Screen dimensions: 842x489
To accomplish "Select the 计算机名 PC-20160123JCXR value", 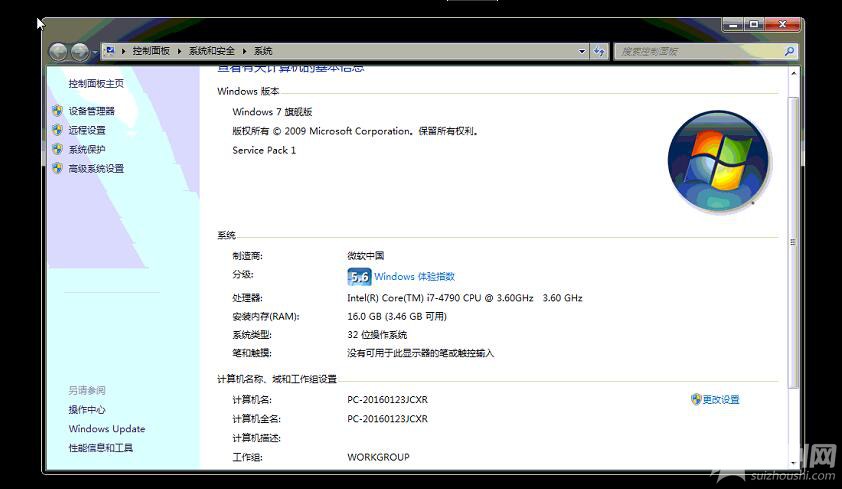I will [x=388, y=400].
